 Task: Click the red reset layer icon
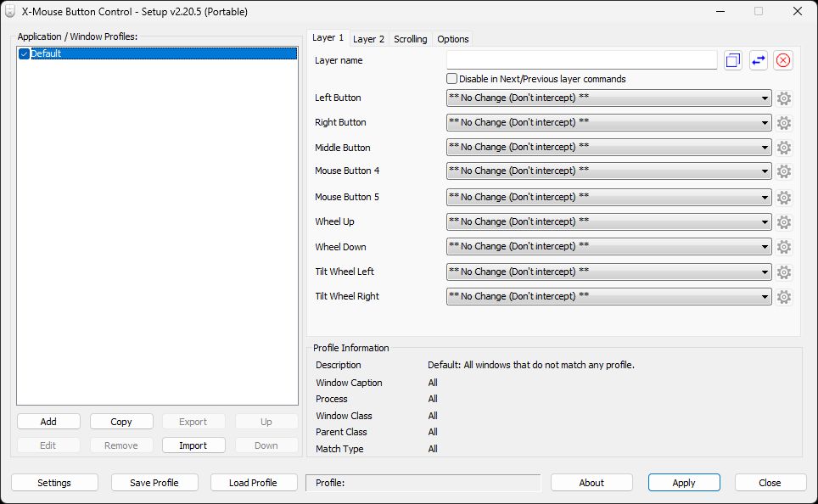pos(783,60)
